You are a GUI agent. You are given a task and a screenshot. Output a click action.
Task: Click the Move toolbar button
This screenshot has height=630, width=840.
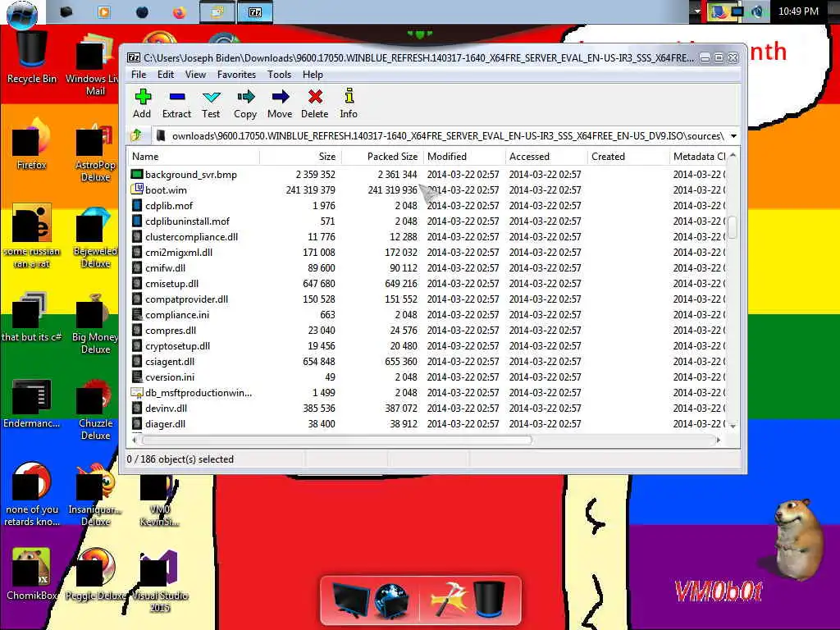coord(280,103)
